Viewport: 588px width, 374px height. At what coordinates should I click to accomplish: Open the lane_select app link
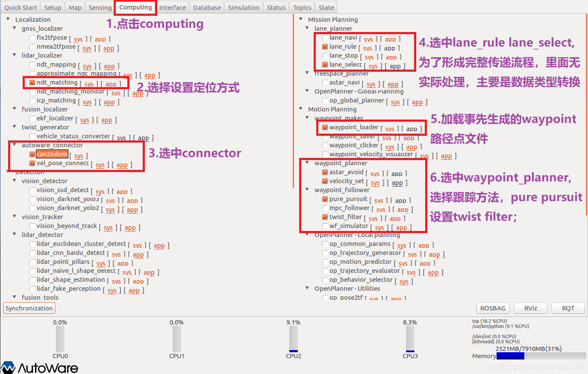[x=395, y=66]
